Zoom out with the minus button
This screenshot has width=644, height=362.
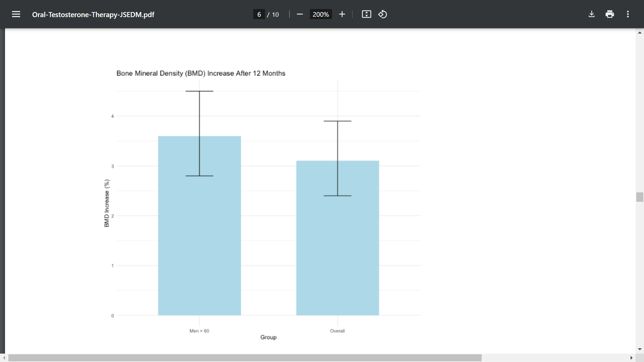[x=300, y=14]
